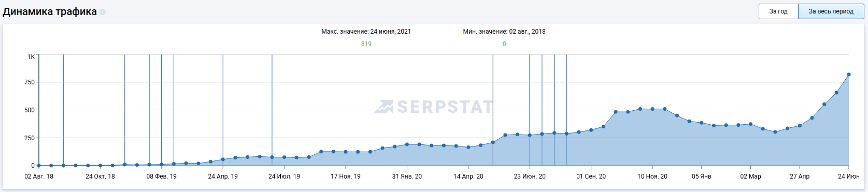Select the data point above 17 Ноя. 19
The width and height of the screenshot is (868, 192).
[346, 152]
